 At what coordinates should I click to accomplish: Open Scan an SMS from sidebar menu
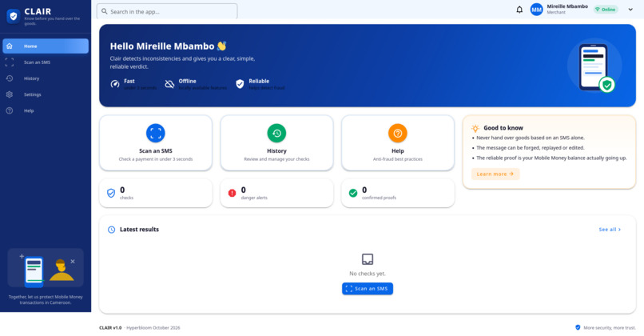click(x=46, y=62)
